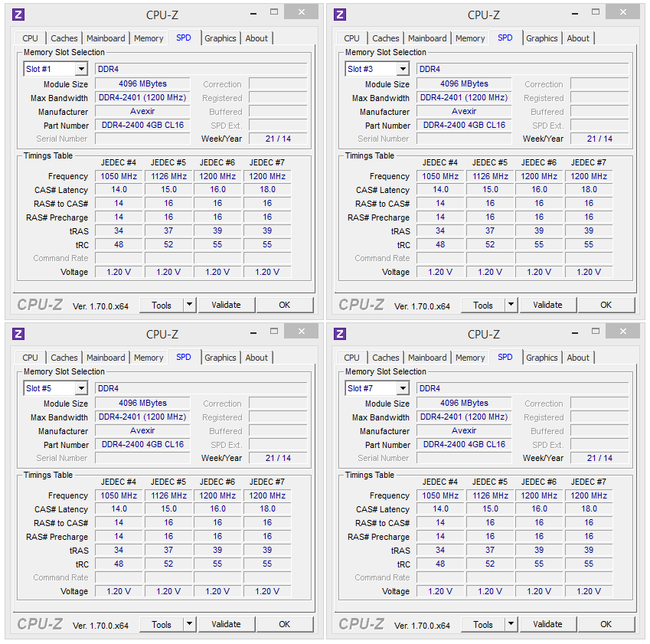Click the CPU-Z app icon in Slot #1 window
The width and height of the screenshot is (650, 644).
[18, 15]
